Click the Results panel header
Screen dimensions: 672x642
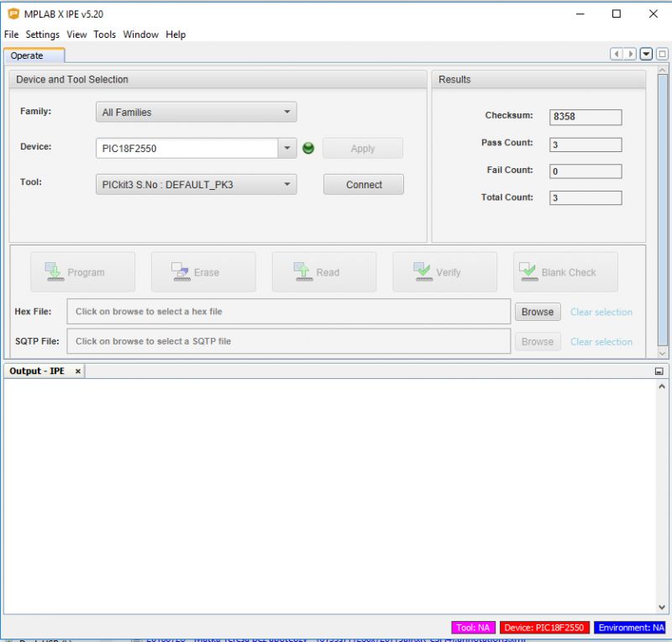pyautogui.click(x=538, y=79)
